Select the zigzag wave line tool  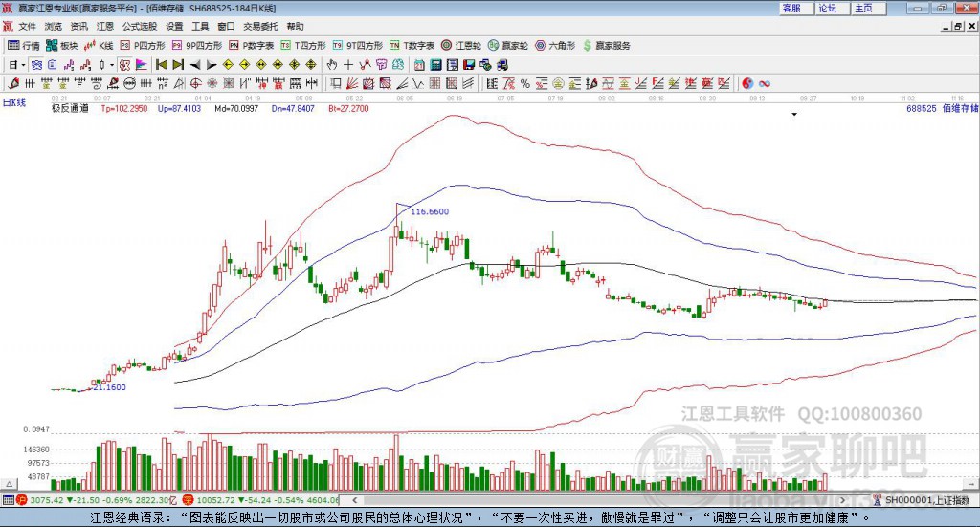(418, 83)
